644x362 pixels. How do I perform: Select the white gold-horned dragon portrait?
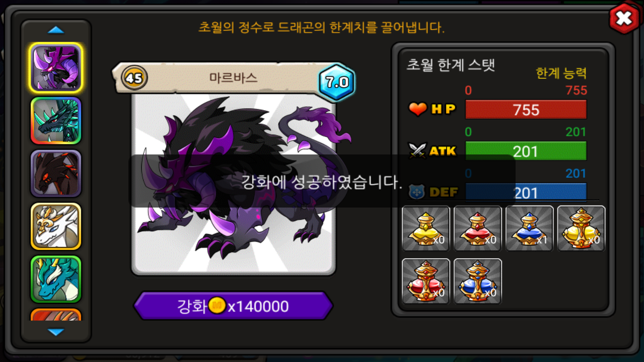click(56, 226)
